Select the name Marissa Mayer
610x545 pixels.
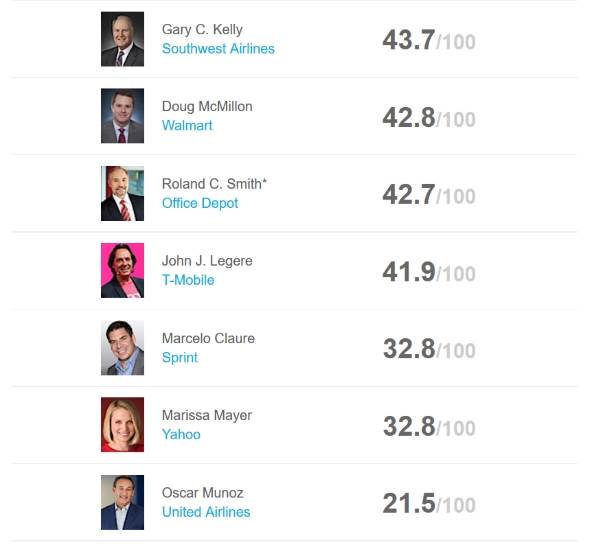point(207,415)
